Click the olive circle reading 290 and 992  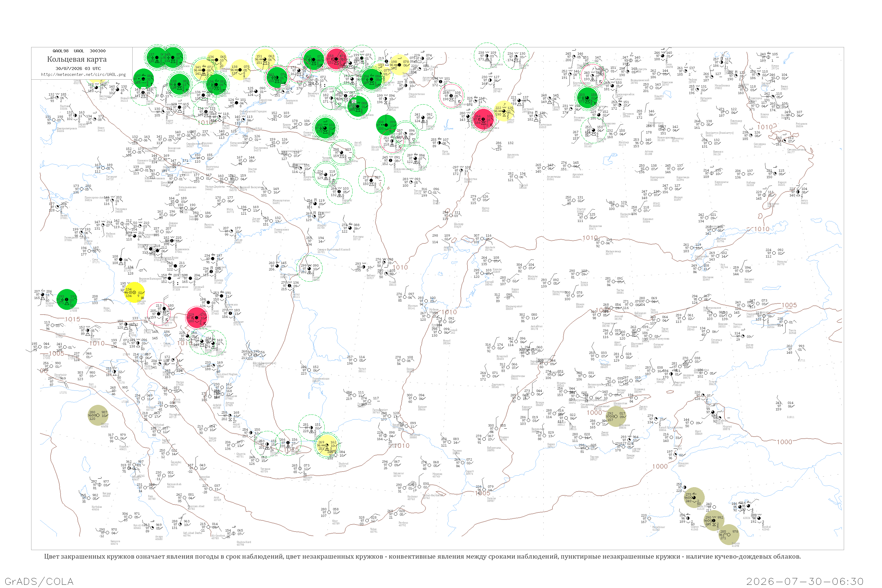(x=714, y=520)
